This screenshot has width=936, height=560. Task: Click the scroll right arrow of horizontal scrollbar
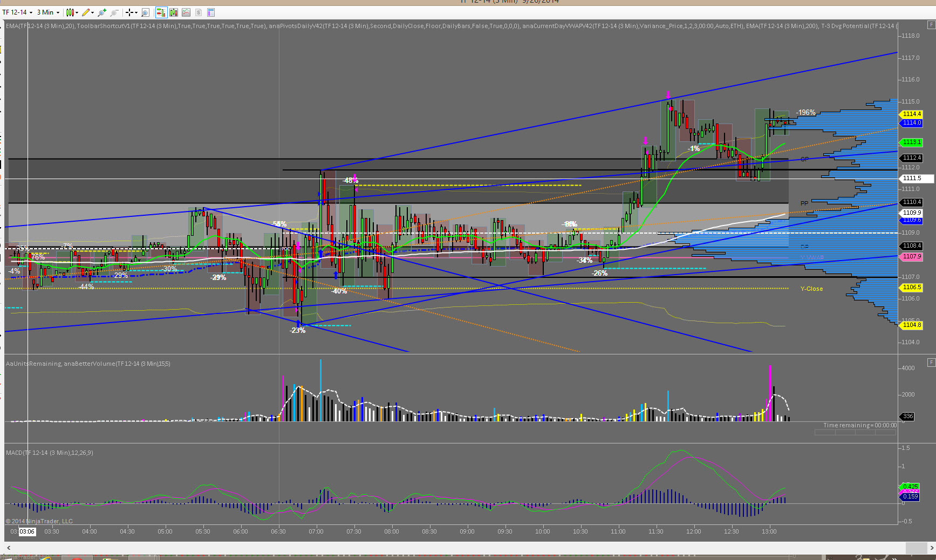tap(932, 548)
